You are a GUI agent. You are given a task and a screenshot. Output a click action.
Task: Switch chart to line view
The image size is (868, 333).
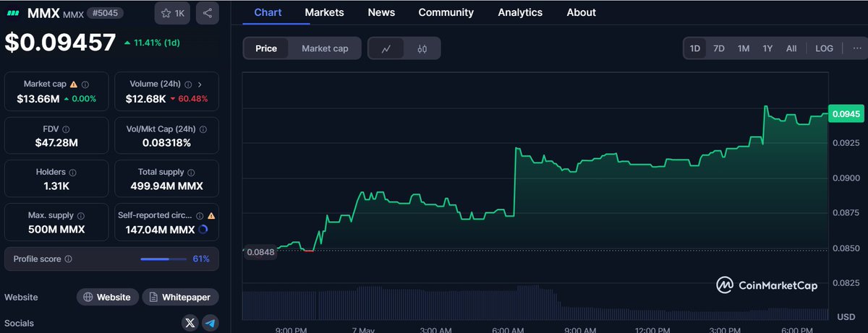click(x=386, y=49)
